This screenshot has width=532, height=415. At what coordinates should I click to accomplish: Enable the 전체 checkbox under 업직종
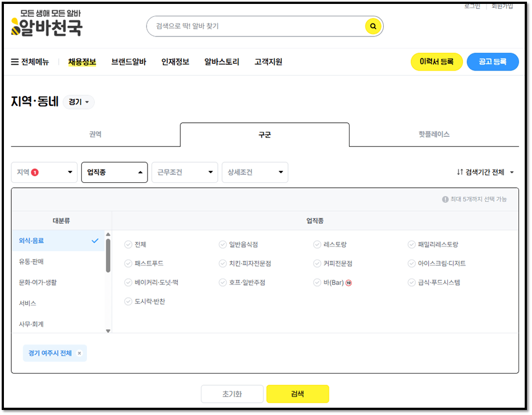click(128, 244)
